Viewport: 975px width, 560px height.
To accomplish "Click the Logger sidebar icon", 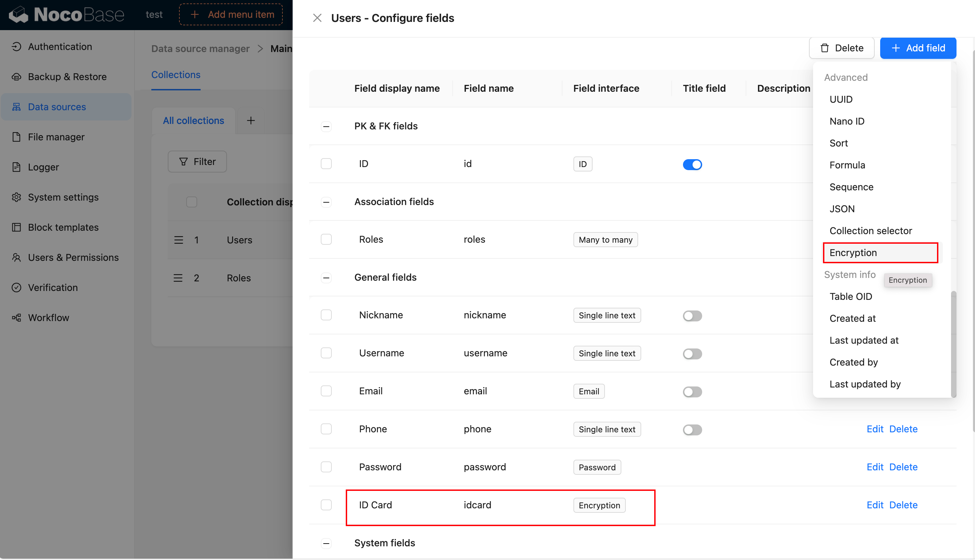I will click(x=16, y=167).
